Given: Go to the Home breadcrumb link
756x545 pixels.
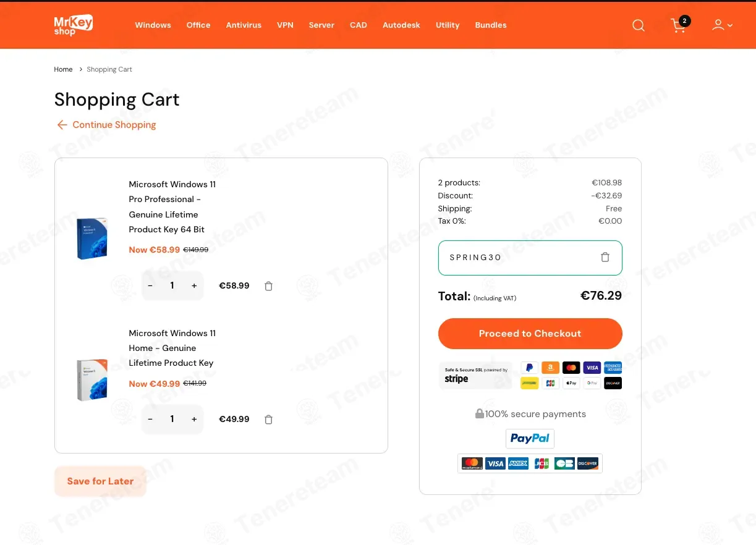Looking at the screenshot, I should point(63,69).
